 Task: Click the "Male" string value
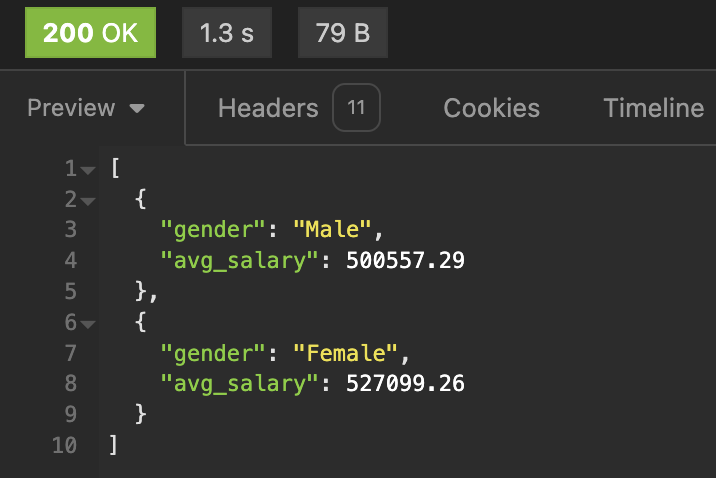(332, 229)
